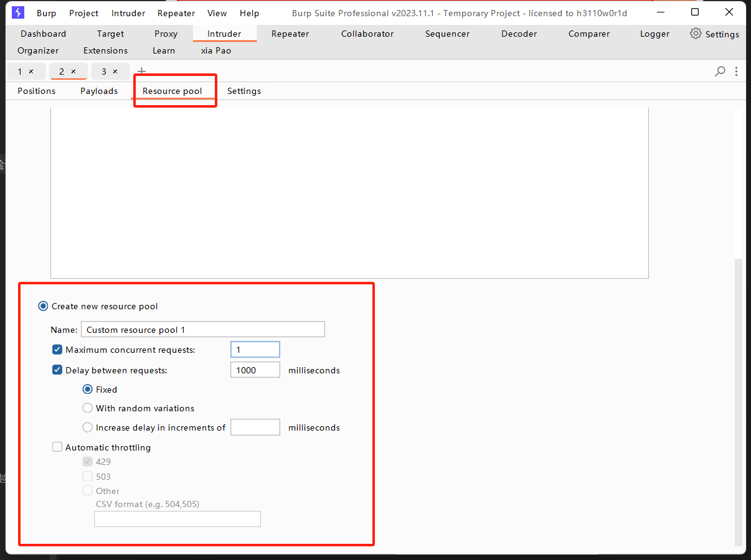Open the Intruder menu
This screenshot has height=560, width=751.
click(128, 13)
